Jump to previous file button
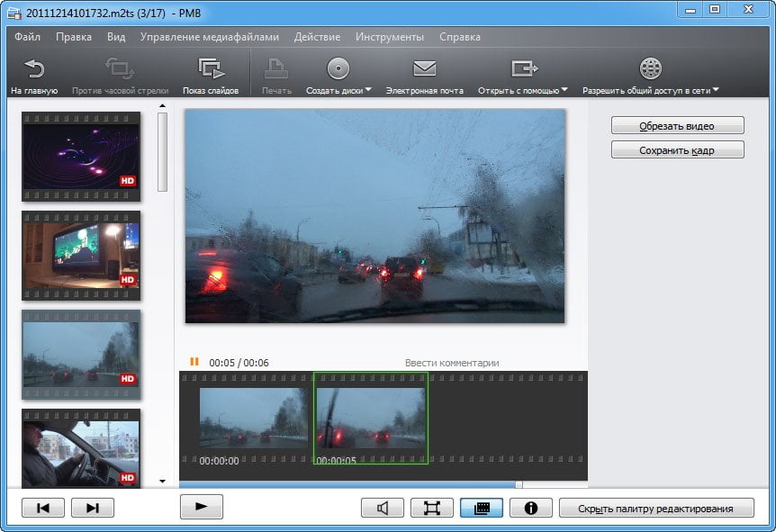776x532 pixels. (x=43, y=508)
